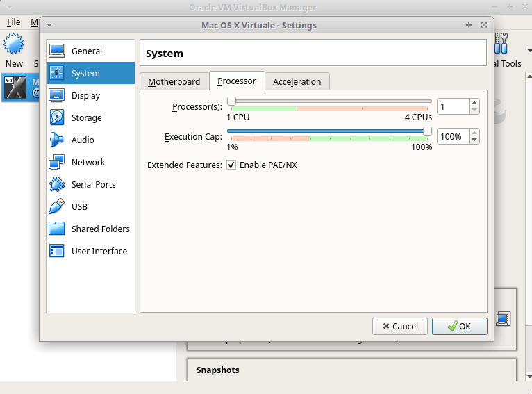Open USB plug icon

[57, 206]
